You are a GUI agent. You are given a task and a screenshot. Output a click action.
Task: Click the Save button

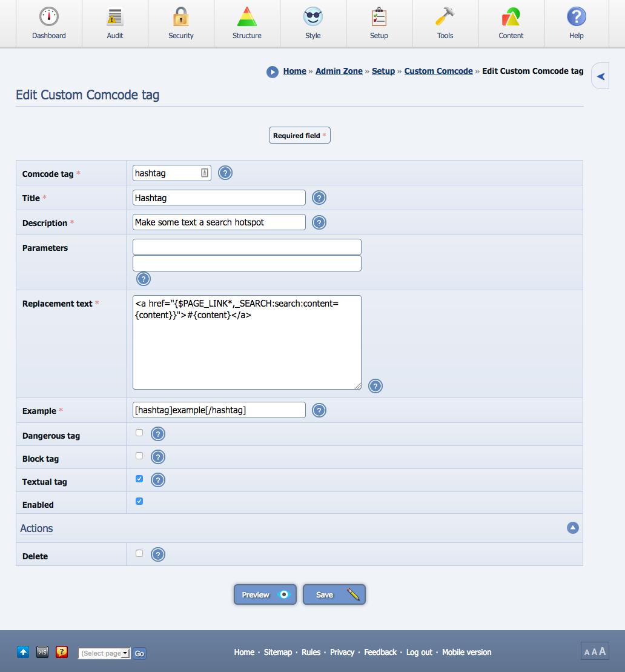[334, 594]
